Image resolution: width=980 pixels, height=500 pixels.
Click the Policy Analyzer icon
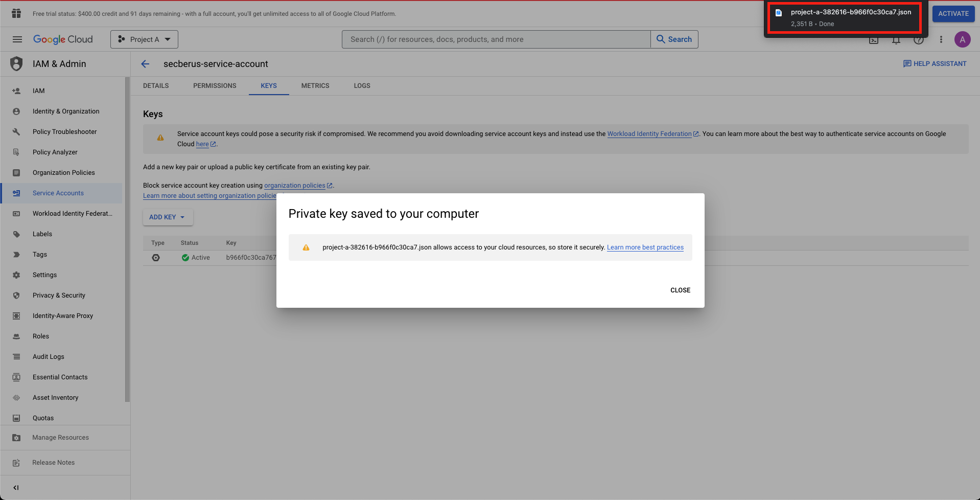tap(16, 152)
